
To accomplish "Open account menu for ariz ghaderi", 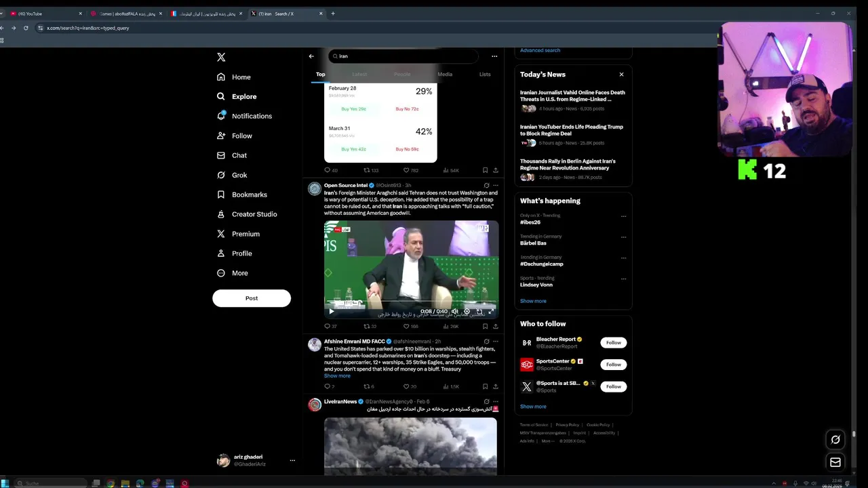I will (256, 460).
